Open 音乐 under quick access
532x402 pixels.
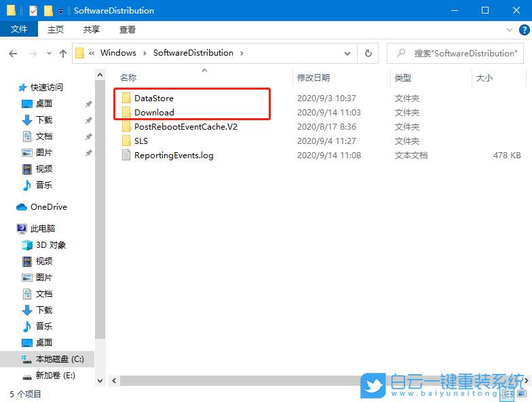tap(44, 185)
